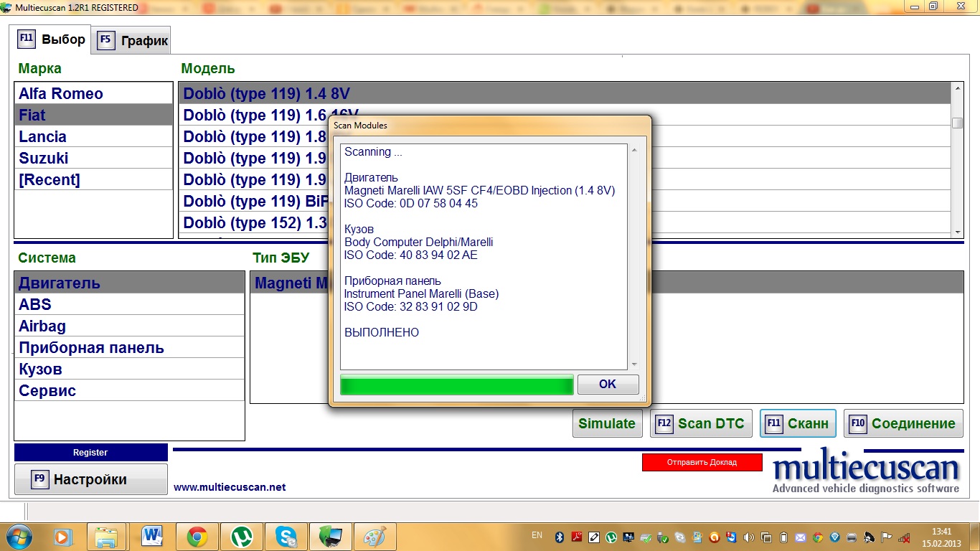Open www.multiecuscan.net link
The height and width of the screenshot is (551, 980).
pyautogui.click(x=230, y=487)
